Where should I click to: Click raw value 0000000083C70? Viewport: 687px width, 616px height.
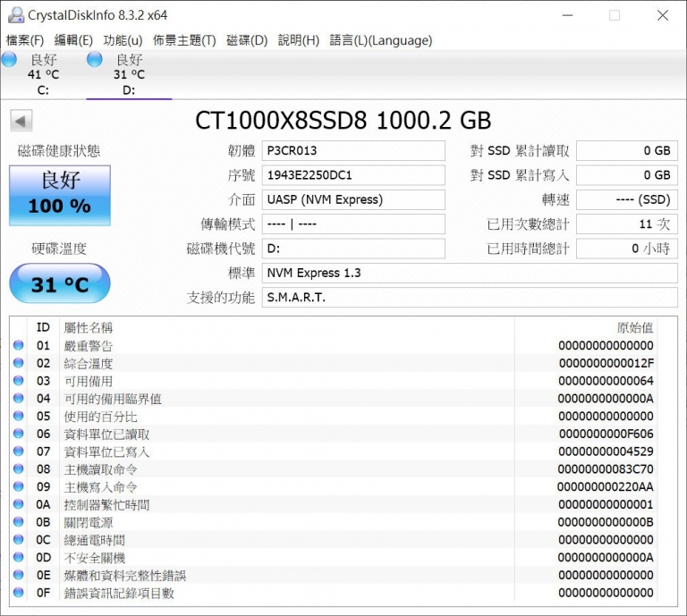click(x=606, y=469)
